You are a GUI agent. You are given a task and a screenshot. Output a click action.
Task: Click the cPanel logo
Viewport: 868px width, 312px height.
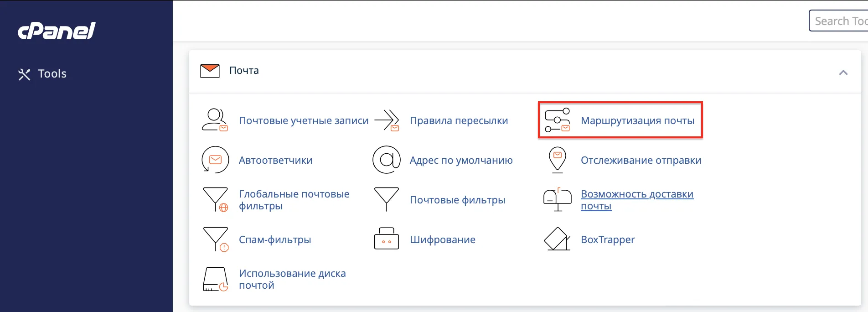pos(57,31)
